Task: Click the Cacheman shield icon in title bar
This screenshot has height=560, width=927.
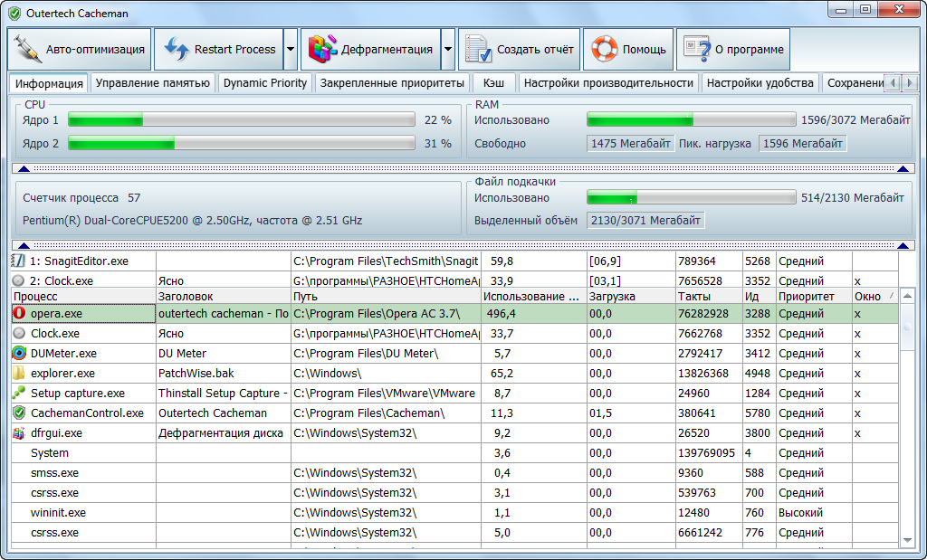Action: (14, 13)
